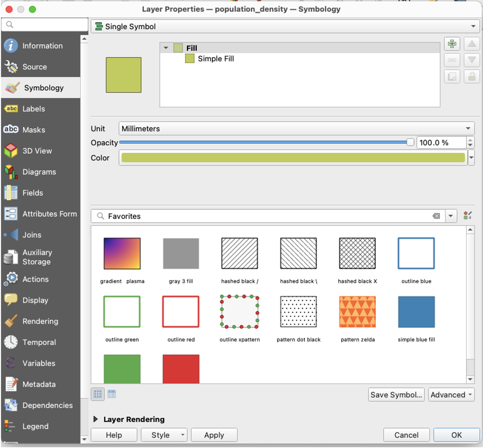Add a new symbol layer with green plus
483x448 pixels.
[452, 44]
